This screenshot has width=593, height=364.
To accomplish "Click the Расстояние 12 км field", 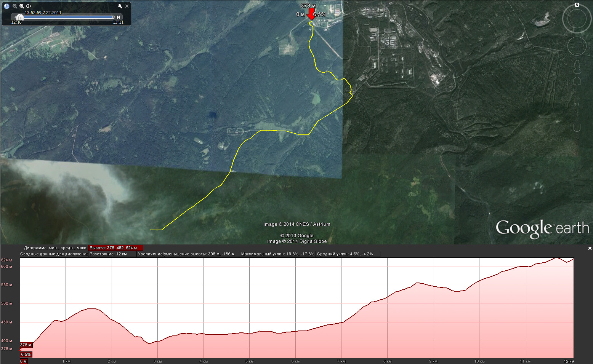I will (112, 254).
